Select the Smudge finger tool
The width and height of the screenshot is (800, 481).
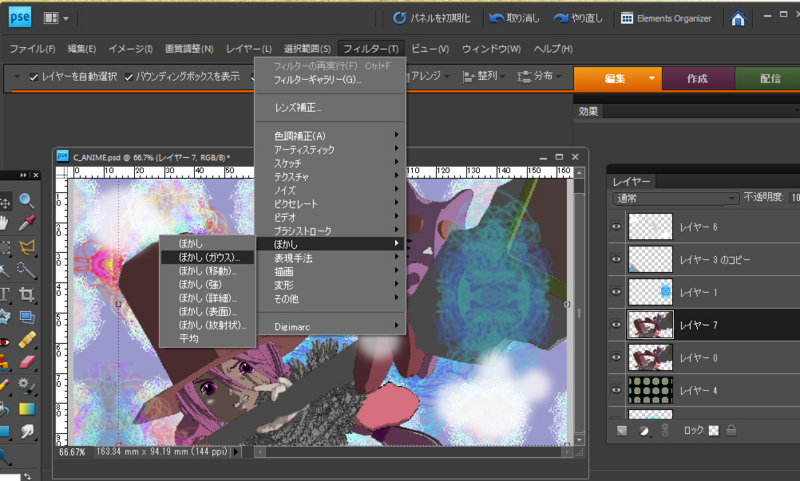pyautogui.click(x=27, y=432)
